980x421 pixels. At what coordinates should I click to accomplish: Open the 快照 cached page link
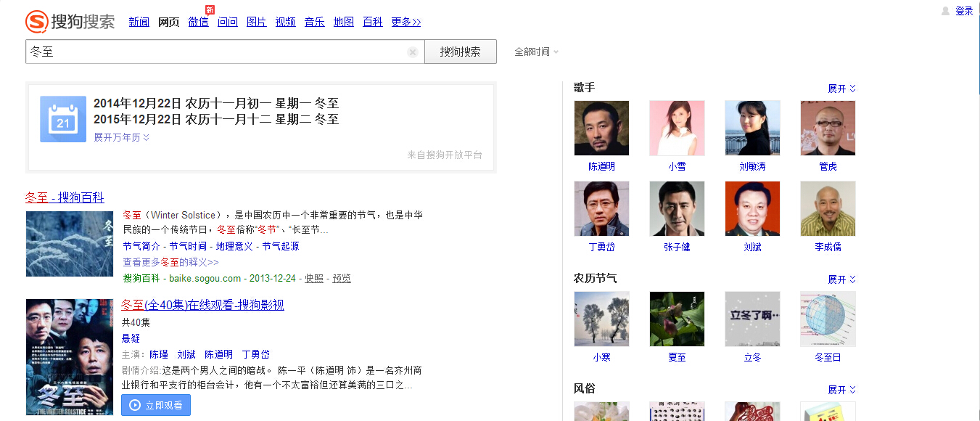pos(314,278)
